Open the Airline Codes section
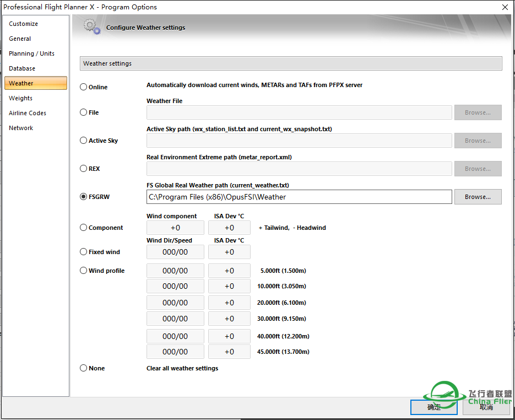 click(x=28, y=113)
